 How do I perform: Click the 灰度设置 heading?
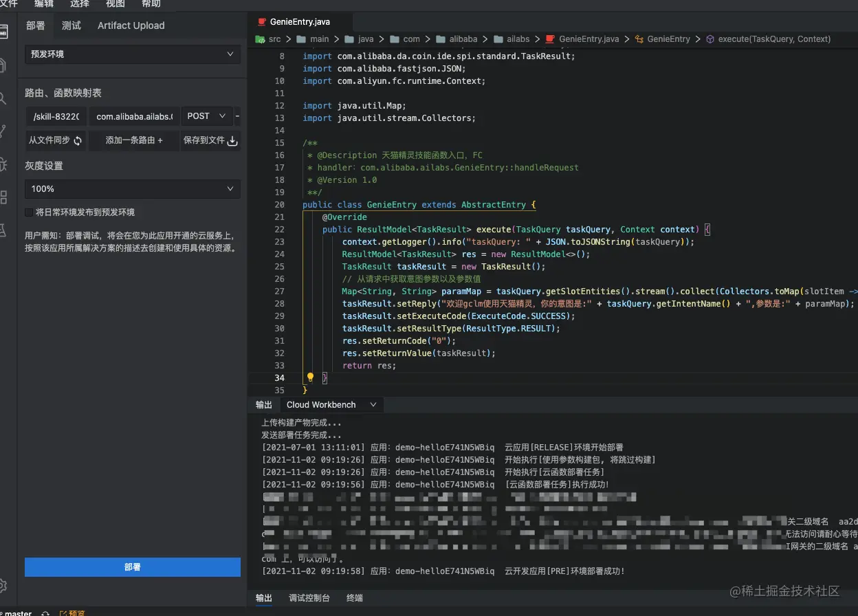(x=44, y=166)
